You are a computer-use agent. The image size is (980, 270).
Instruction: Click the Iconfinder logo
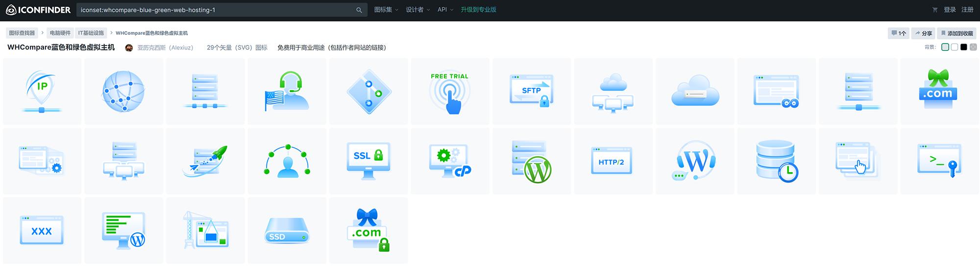tap(38, 10)
